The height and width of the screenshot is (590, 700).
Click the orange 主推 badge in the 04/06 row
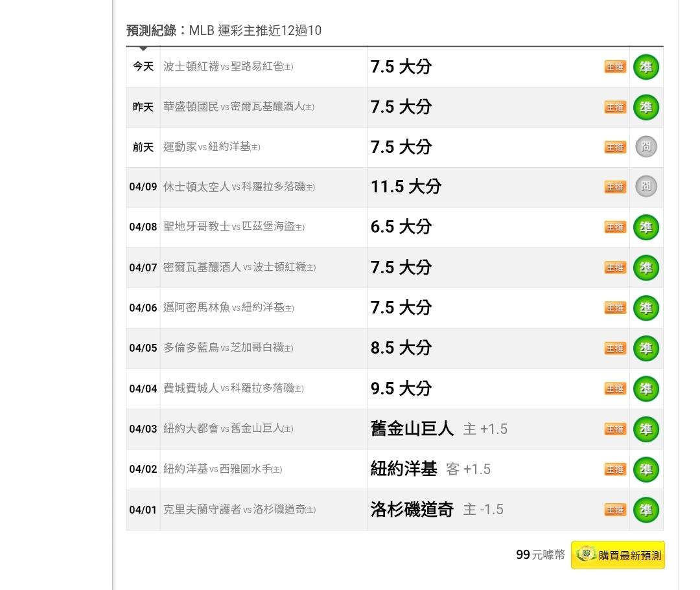(615, 308)
